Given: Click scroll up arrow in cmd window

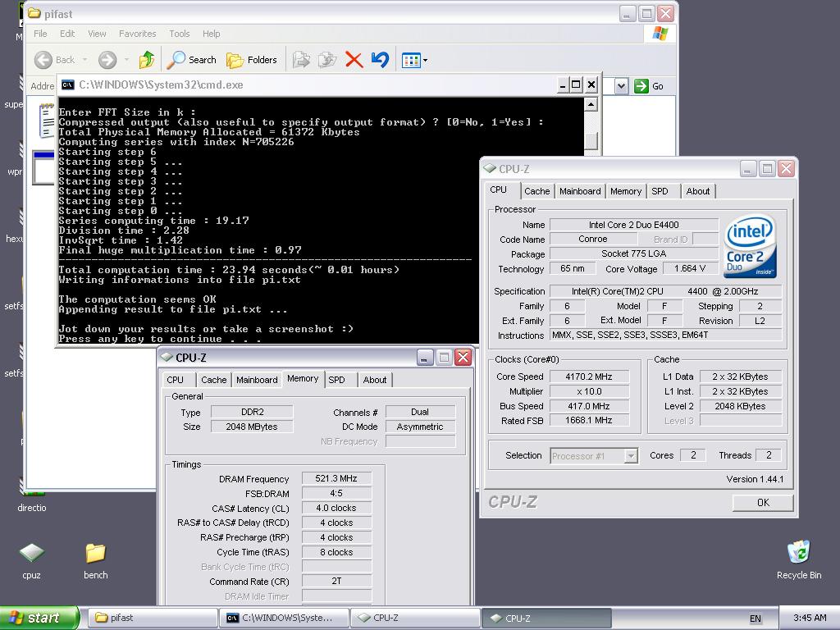Looking at the screenshot, I should coord(591,104).
